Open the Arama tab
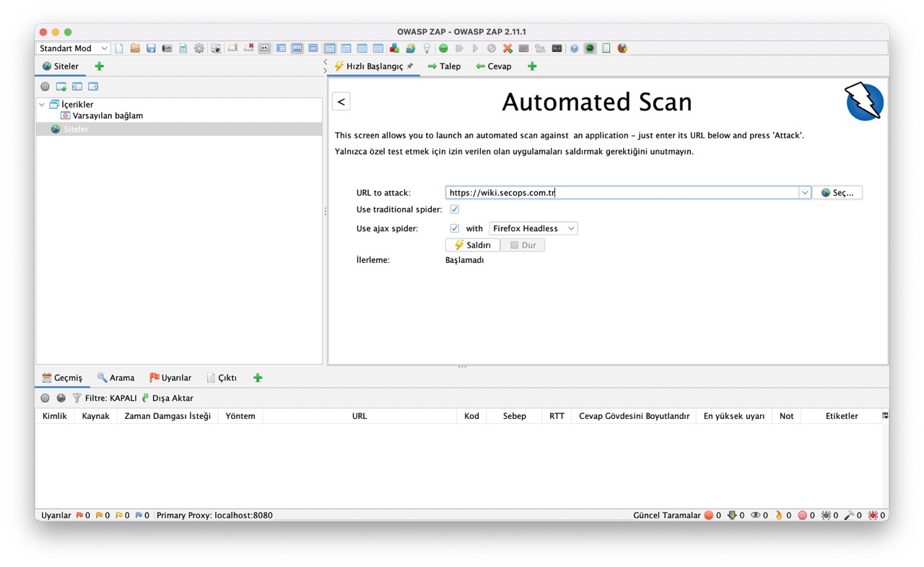924x567 pixels. [x=116, y=378]
